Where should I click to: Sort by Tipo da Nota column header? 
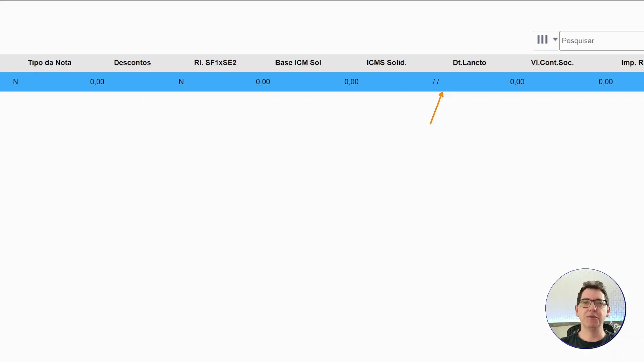coord(50,63)
